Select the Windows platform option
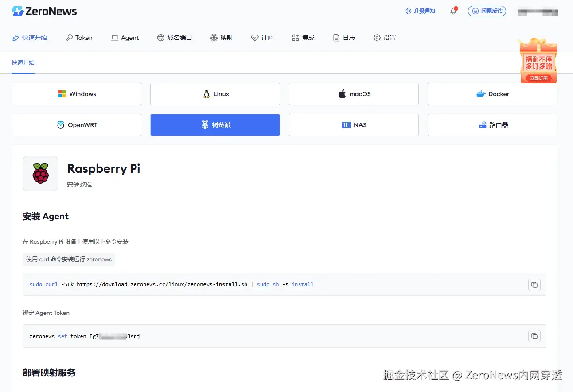Image resolution: width=573 pixels, height=392 pixels. tap(76, 94)
